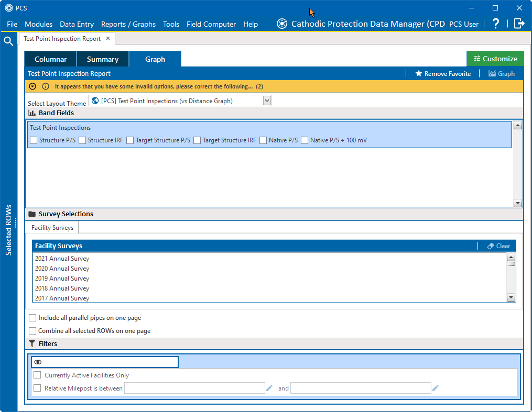This screenshot has width=532, height=412.
Task: Check Currently Active Facilities Only
Action: (x=37, y=375)
